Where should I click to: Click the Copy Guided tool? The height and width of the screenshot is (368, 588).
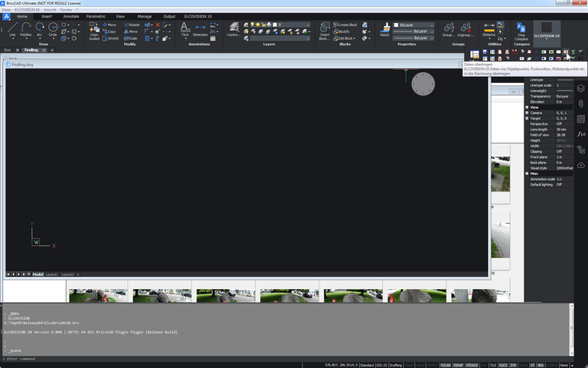tap(94, 31)
